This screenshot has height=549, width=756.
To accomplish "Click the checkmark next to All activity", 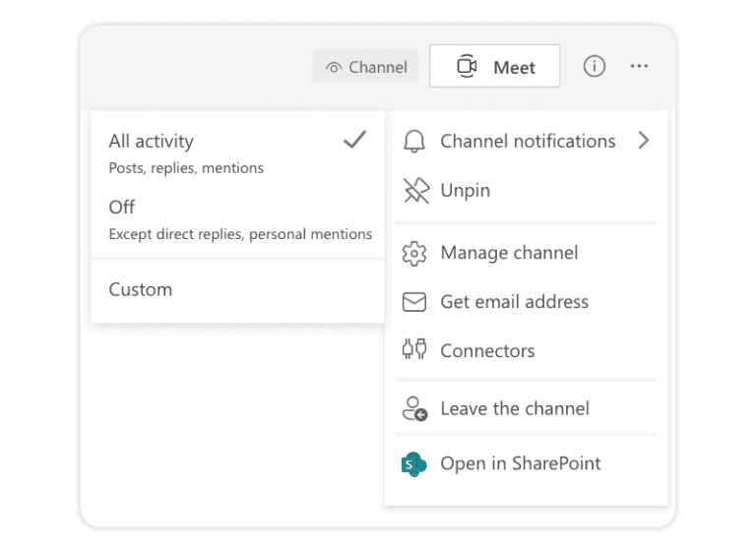I will pyautogui.click(x=354, y=140).
